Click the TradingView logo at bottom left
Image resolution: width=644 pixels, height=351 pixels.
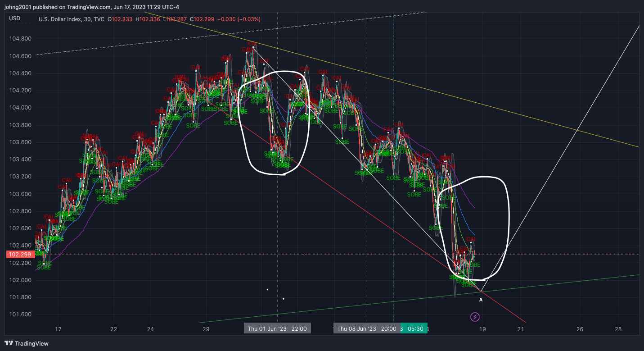click(x=27, y=343)
